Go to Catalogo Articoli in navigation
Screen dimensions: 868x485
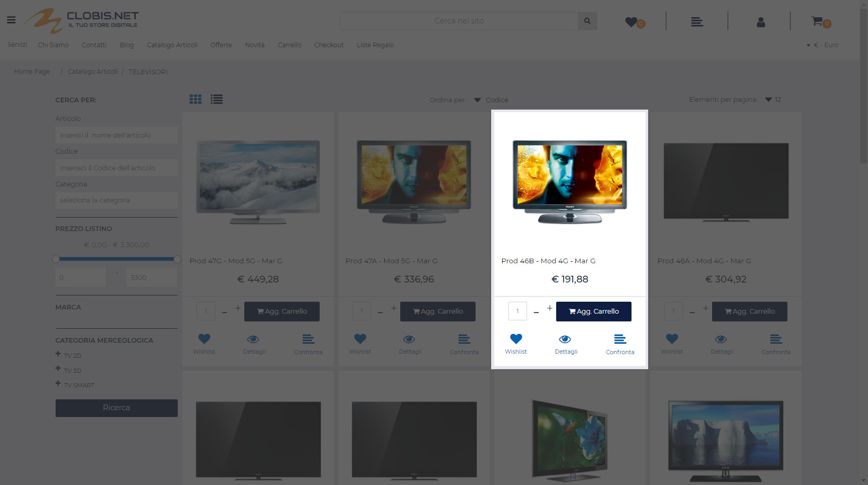[172, 45]
